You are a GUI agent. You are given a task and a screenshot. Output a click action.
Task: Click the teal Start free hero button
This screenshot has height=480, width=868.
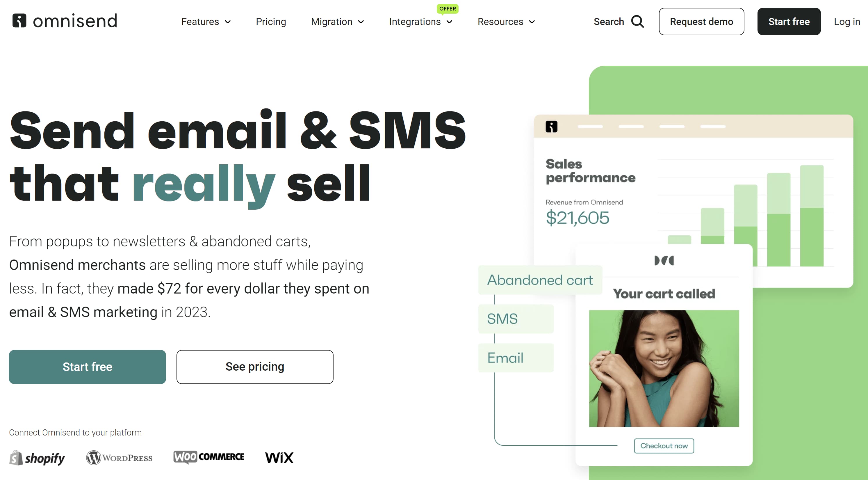pos(87,367)
